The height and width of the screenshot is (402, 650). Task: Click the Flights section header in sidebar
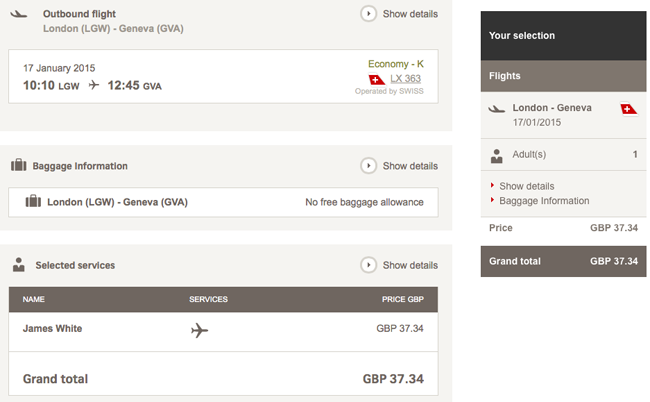(563, 76)
